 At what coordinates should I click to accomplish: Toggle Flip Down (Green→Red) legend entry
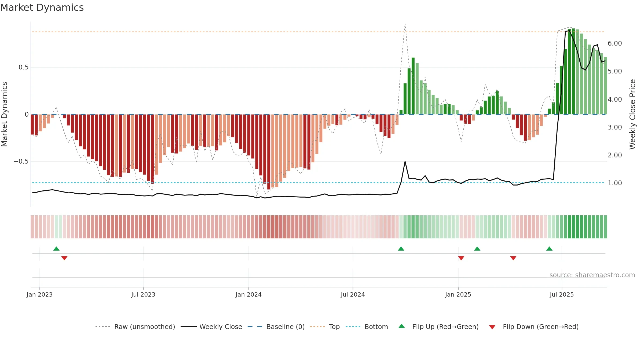(533, 327)
